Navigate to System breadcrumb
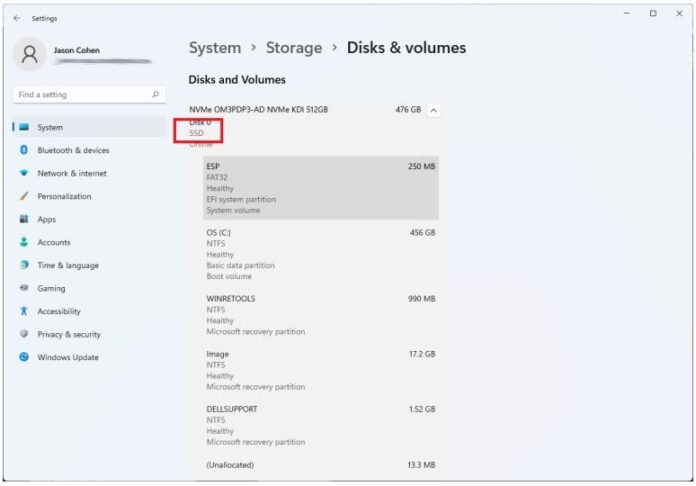The height and width of the screenshot is (486, 696). 215,47
